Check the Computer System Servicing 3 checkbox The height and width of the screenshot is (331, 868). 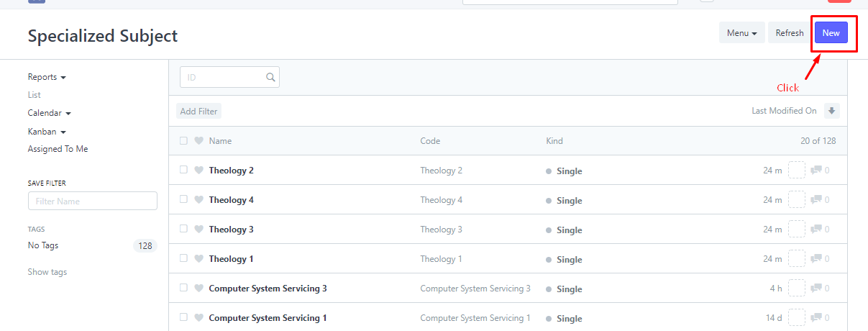coord(183,288)
